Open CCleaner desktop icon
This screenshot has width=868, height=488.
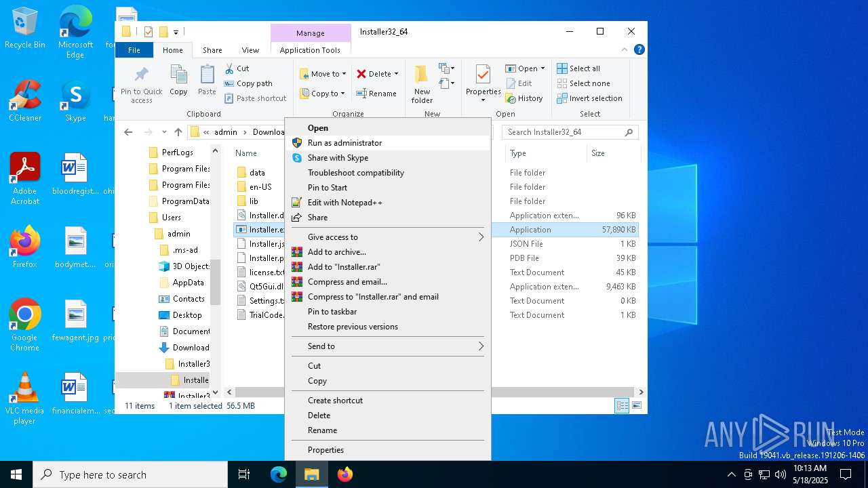point(25,102)
